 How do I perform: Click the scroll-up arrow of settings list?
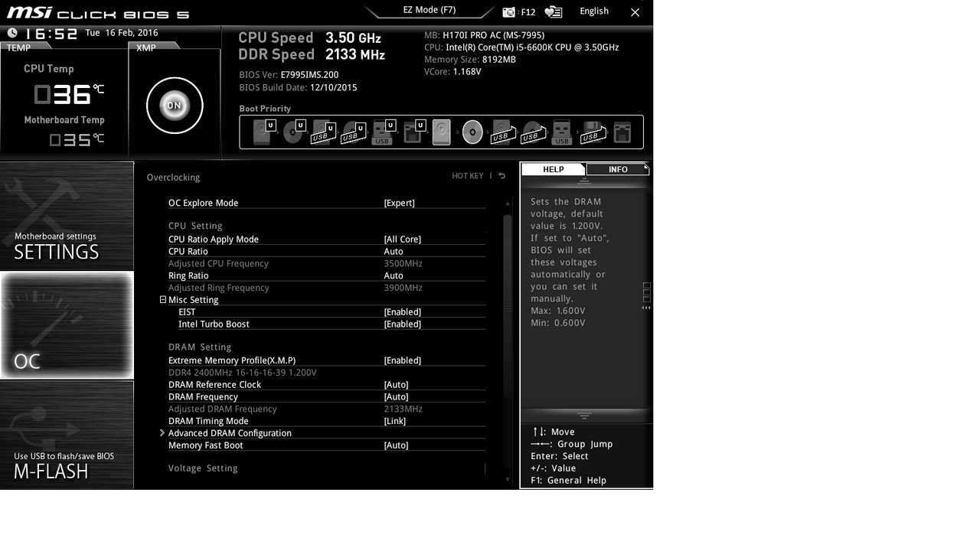pyautogui.click(x=507, y=204)
